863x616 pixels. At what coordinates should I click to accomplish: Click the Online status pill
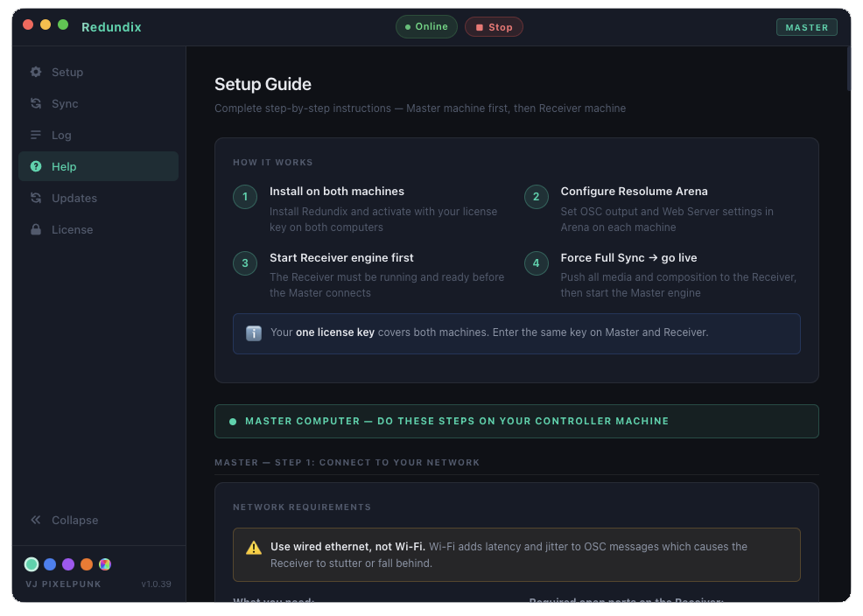point(426,26)
